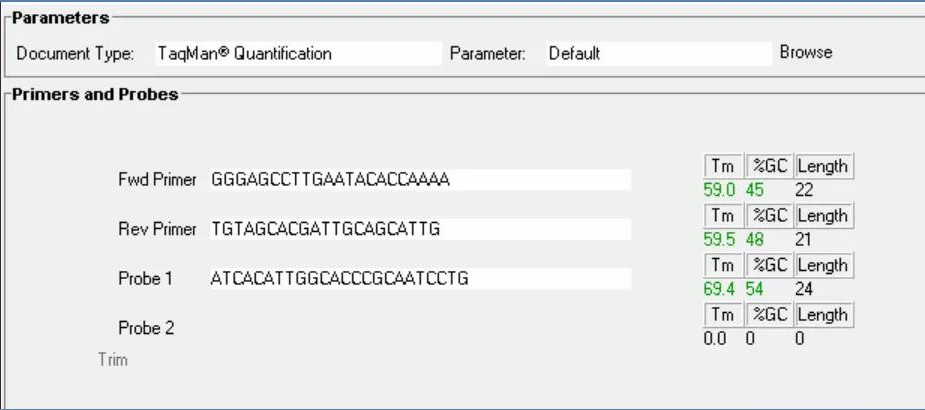Click the Probe 1 Length header
Image resolution: width=925 pixels, height=410 pixels.
click(823, 265)
